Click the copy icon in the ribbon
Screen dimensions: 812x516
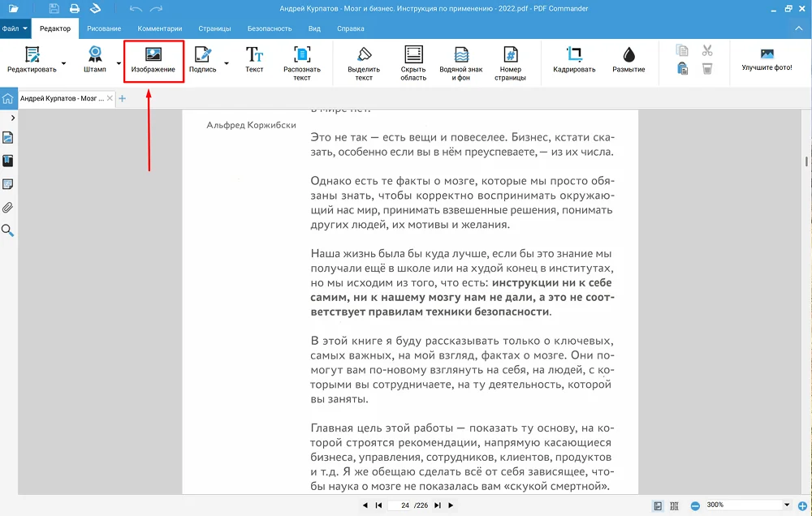click(x=682, y=50)
